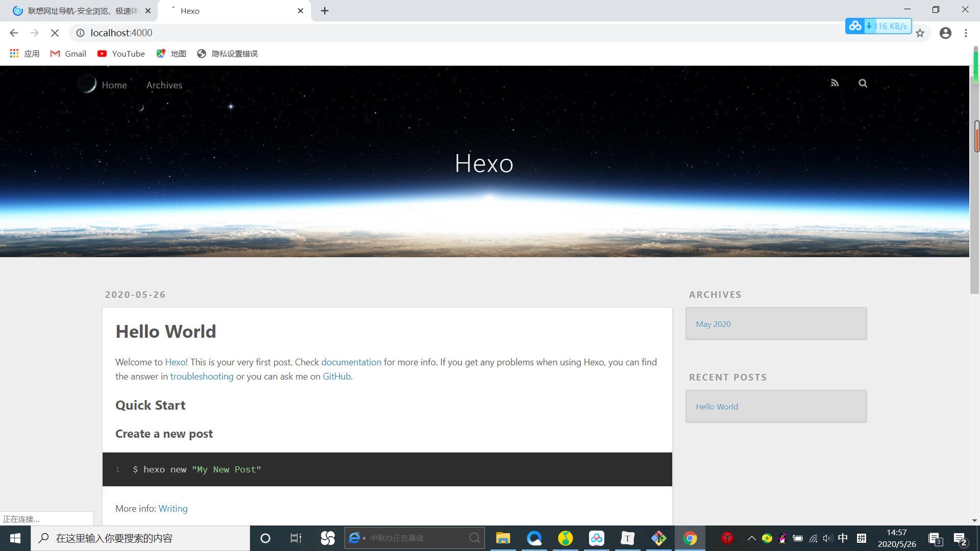Open the Windows notification center

(x=961, y=538)
